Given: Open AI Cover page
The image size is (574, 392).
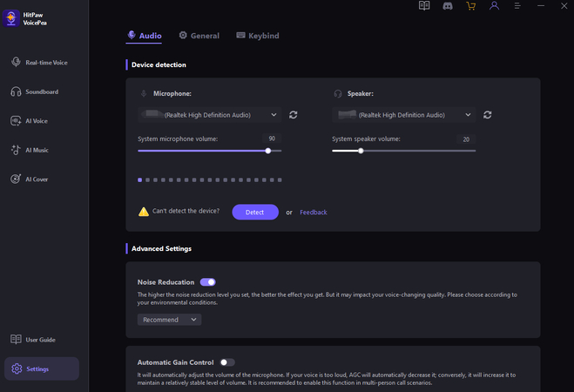Looking at the screenshot, I should [x=36, y=179].
